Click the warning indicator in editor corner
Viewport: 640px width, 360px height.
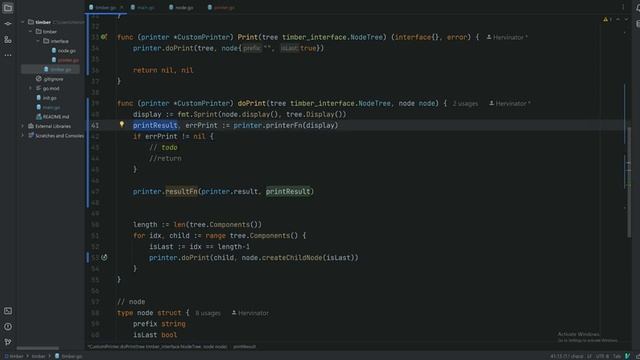(607, 19)
